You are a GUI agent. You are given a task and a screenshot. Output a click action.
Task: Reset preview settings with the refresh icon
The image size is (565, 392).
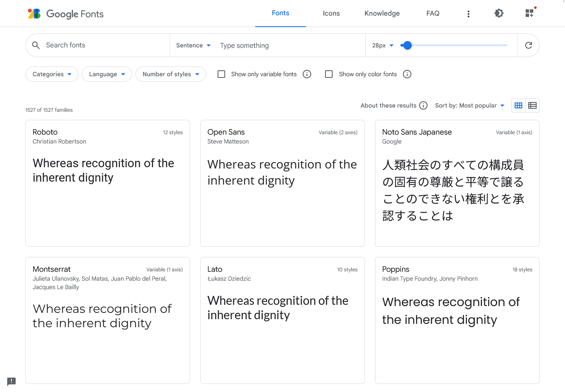[529, 45]
